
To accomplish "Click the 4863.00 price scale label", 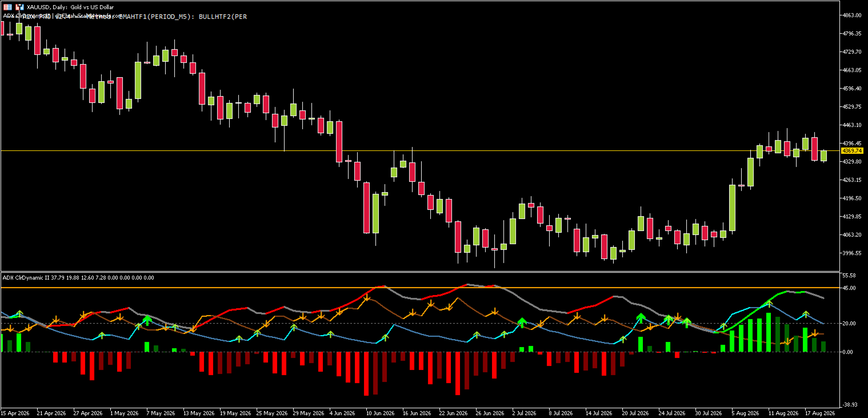I will [x=851, y=15].
